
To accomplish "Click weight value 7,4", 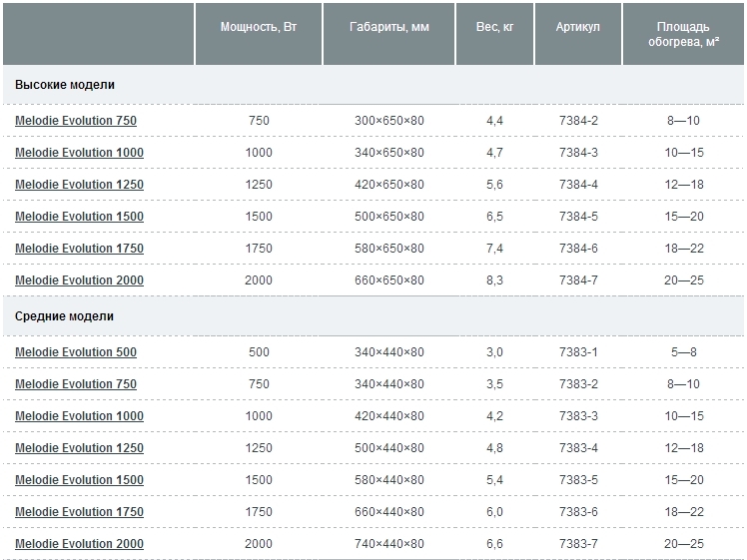I will [494, 249].
